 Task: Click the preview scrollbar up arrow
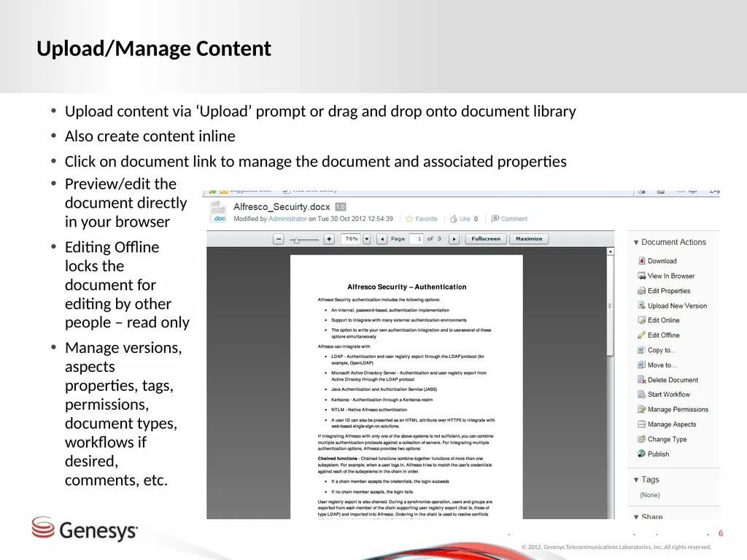pyautogui.click(x=611, y=252)
